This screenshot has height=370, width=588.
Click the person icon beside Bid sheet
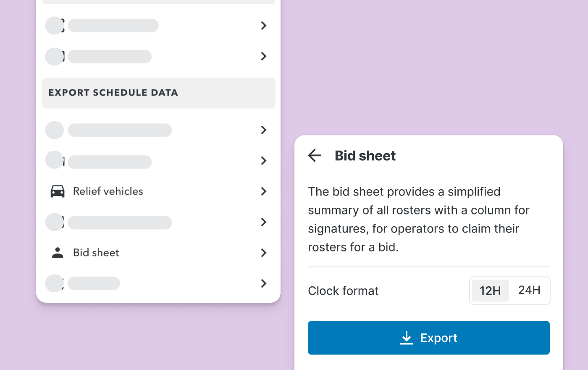click(57, 252)
